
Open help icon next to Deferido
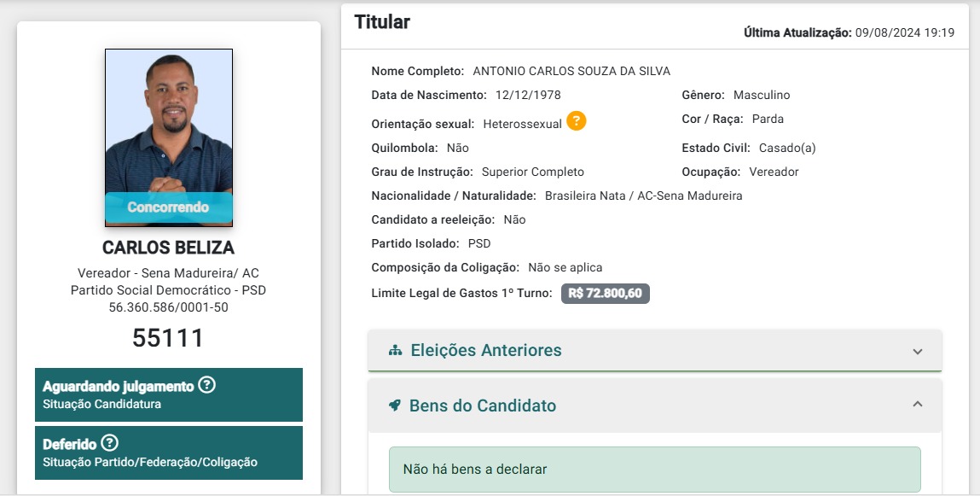(x=109, y=443)
